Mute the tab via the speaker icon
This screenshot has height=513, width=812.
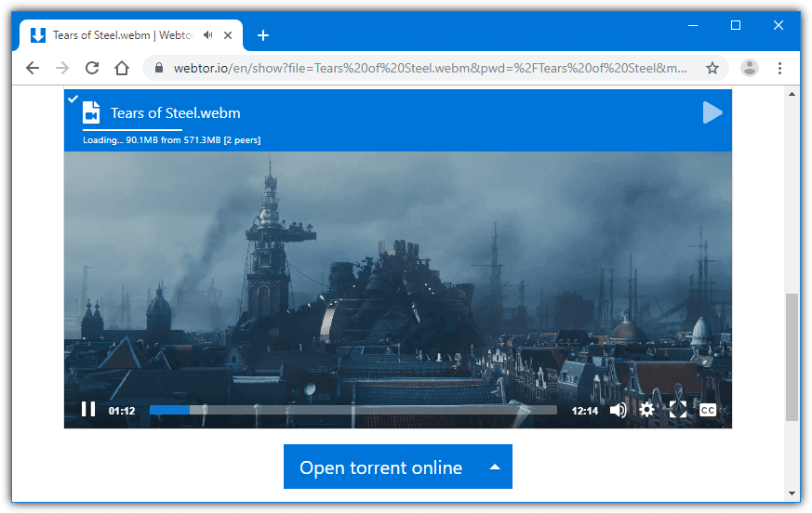(208, 35)
